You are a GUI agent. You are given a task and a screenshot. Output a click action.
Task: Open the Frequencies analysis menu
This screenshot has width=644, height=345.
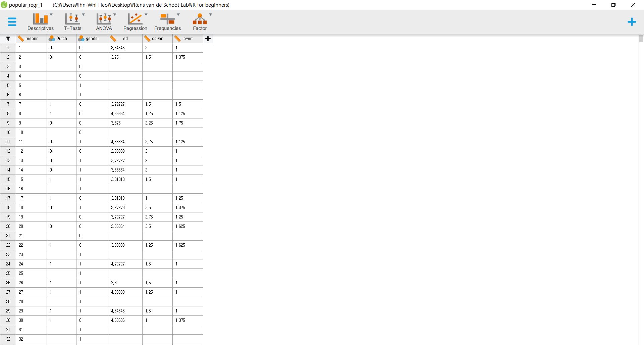tap(167, 22)
